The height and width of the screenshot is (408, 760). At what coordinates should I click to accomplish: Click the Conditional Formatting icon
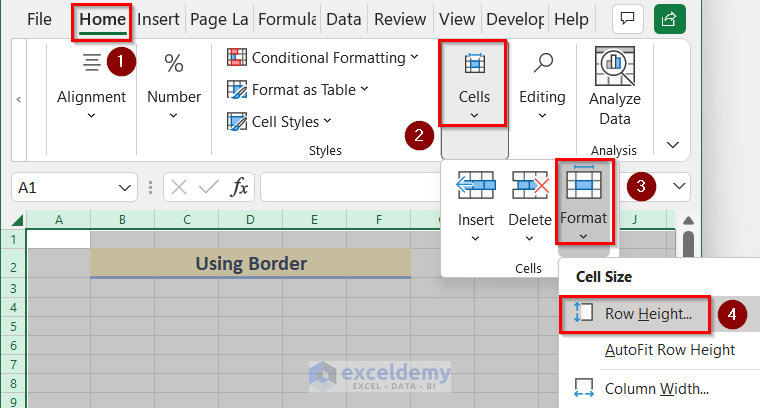(237, 57)
